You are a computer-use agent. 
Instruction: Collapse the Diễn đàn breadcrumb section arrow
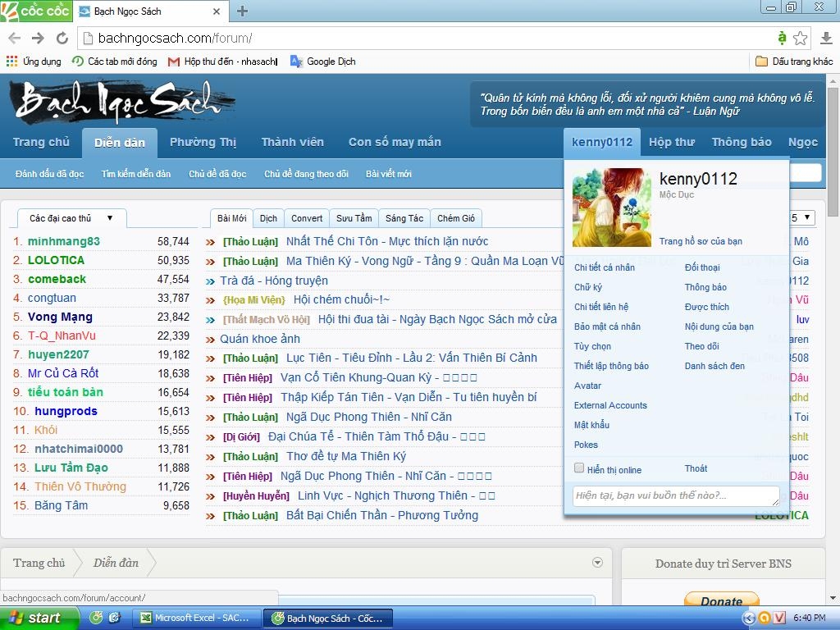[597, 563]
